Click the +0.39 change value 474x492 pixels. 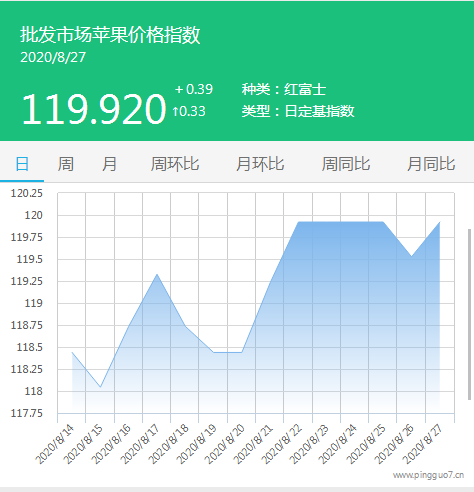click(194, 89)
